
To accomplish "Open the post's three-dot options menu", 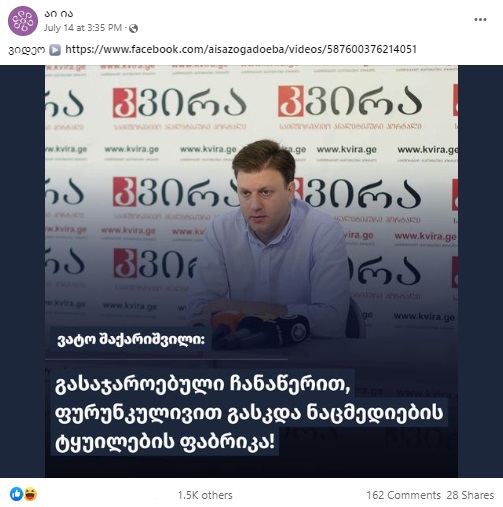I will [480, 20].
